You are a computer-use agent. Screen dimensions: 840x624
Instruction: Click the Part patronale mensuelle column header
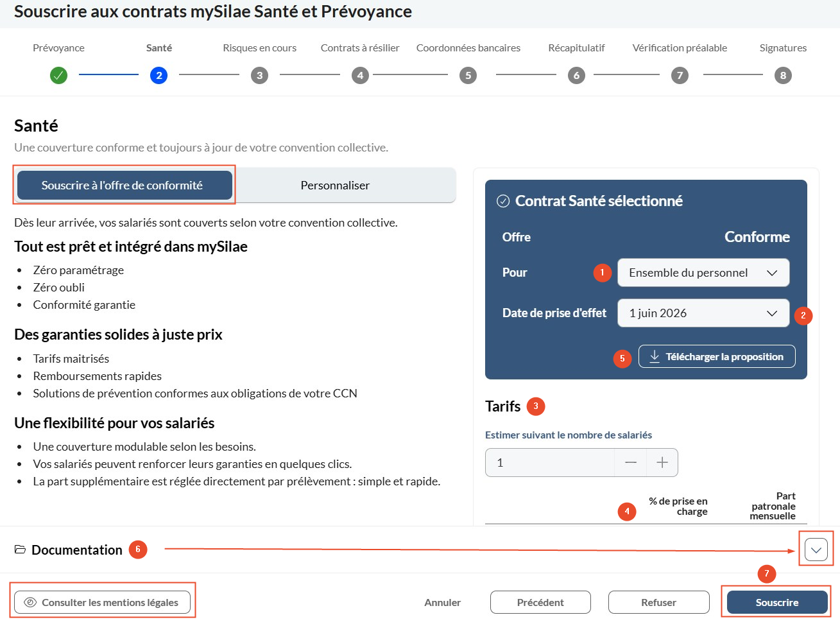(773, 506)
